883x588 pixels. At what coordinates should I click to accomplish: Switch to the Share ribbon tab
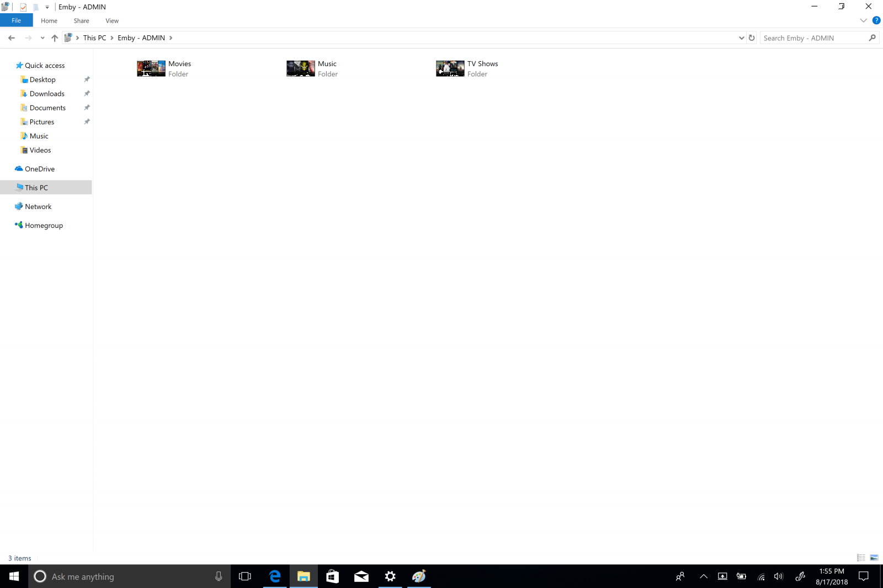(x=82, y=21)
